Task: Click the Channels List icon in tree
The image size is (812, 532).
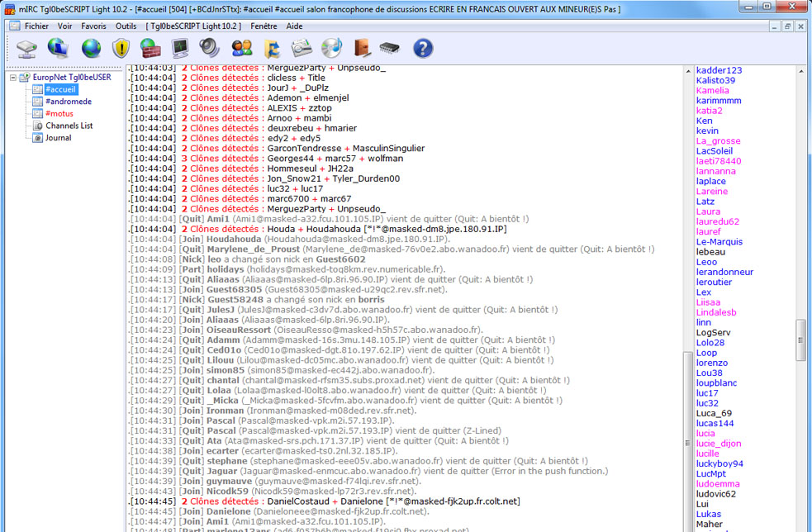Action: (x=37, y=126)
